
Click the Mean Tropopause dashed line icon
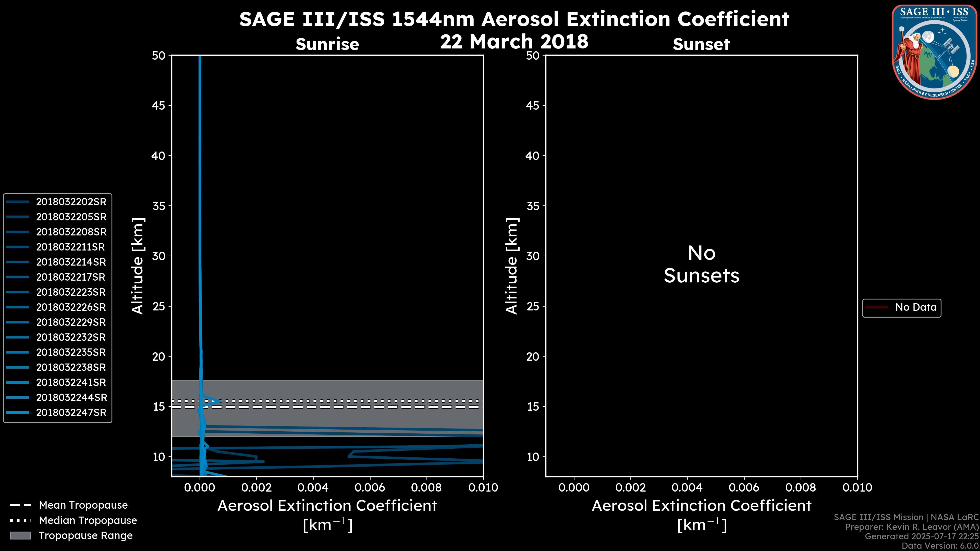[20, 505]
